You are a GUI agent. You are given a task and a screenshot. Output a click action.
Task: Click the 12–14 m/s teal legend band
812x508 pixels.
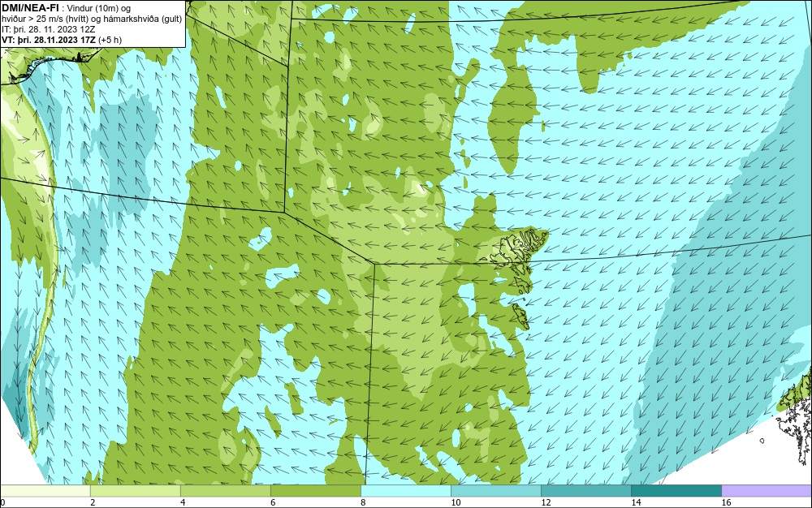[x=586, y=491]
